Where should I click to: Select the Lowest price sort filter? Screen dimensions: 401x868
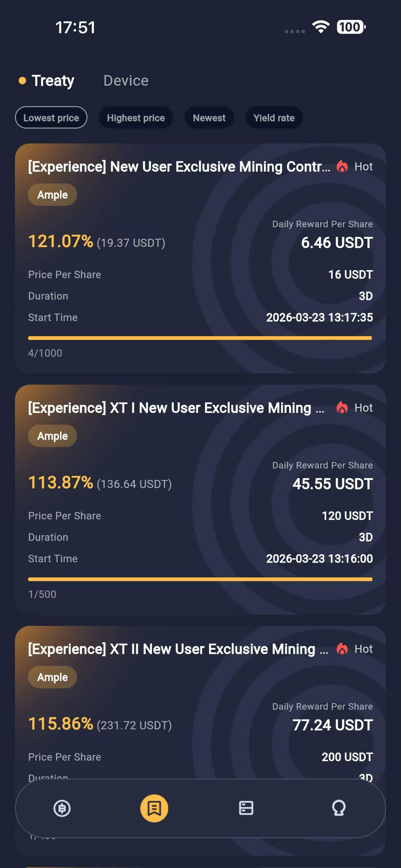coord(51,118)
